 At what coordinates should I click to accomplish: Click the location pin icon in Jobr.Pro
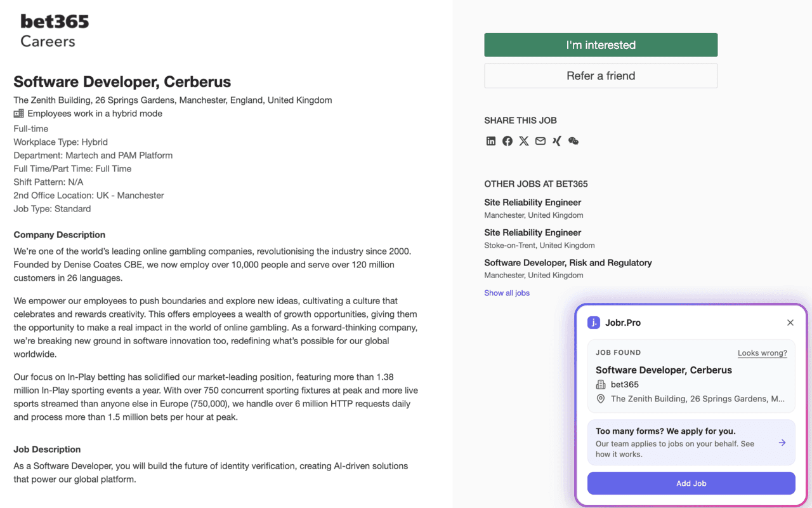[x=601, y=399]
